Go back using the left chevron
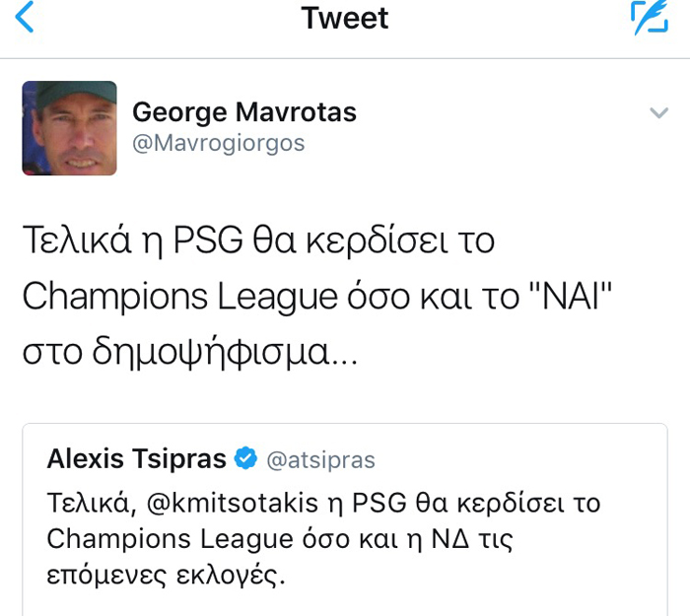 [26, 19]
